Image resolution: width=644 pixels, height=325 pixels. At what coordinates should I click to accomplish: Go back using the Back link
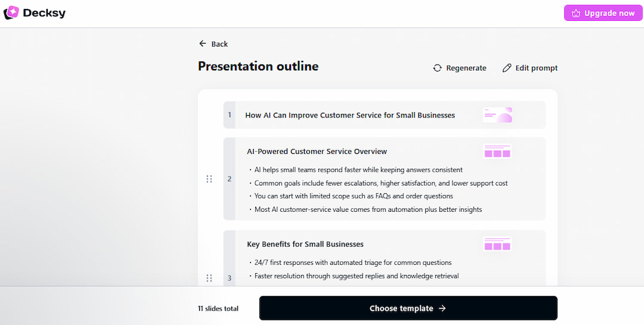click(x=213, y=44)
